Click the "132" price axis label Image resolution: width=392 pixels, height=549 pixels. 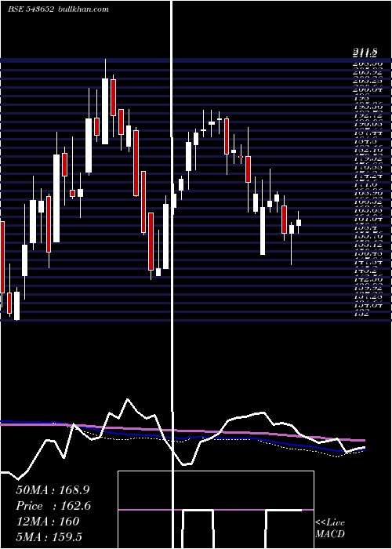pyautogui.click(x=362, y=314)
